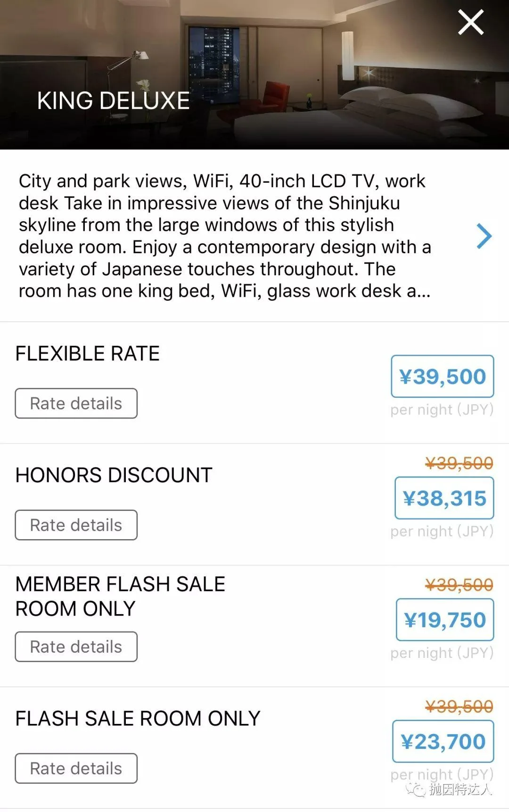Screen dimensions: 509x812
Task: Select the ¥39,500 Flexible Rate price
Action: pyautogui.click(x=442, y=377)
